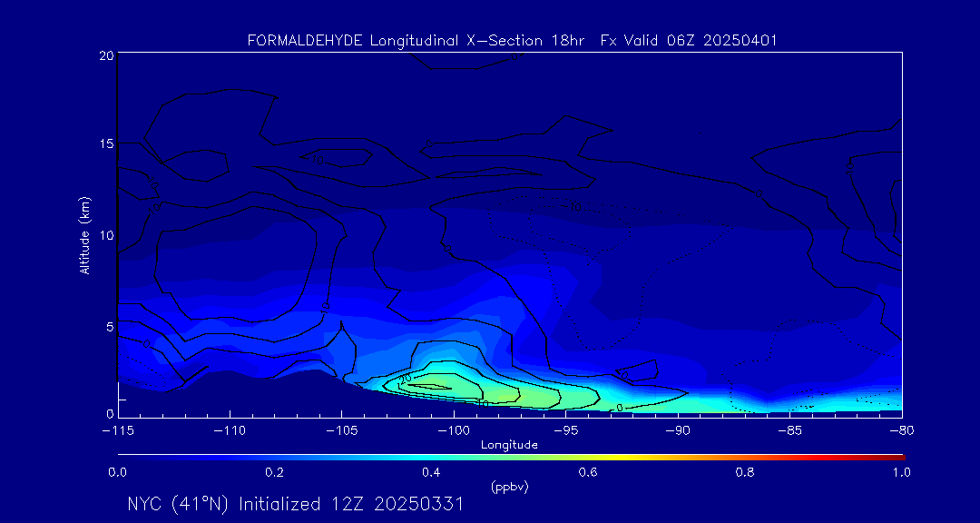Click the dotted contour label -10
Image resolution: width=980 pixels, height=523 pixels.
573,207
